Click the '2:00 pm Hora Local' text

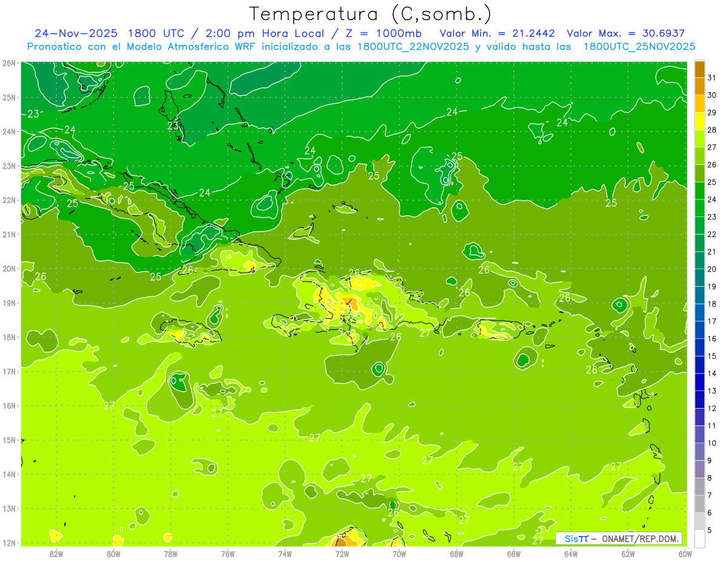[268, 33]
